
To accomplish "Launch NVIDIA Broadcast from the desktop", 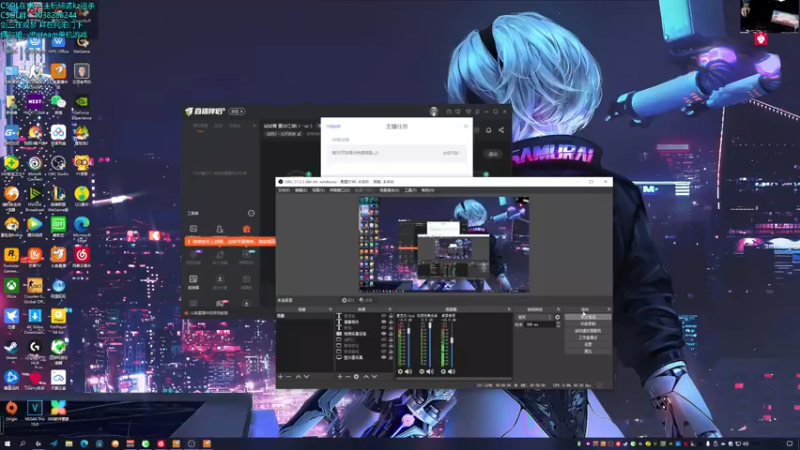I will click(x=35, y=198).
